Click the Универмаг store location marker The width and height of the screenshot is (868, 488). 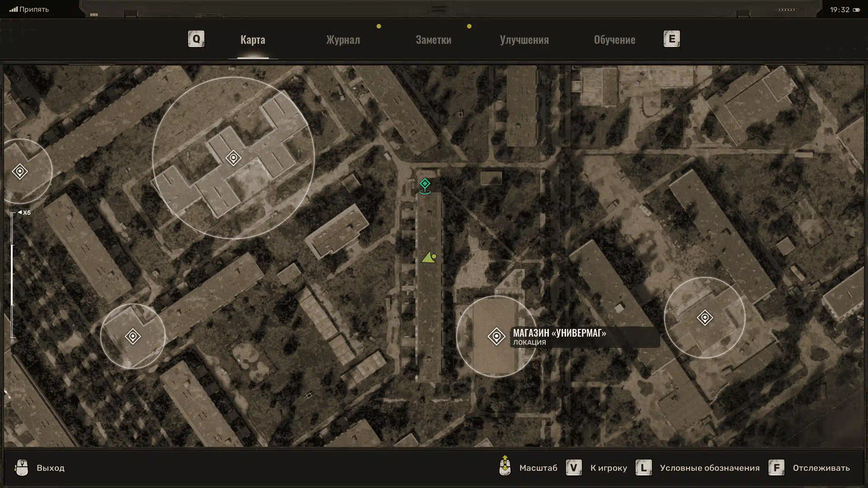496,337
